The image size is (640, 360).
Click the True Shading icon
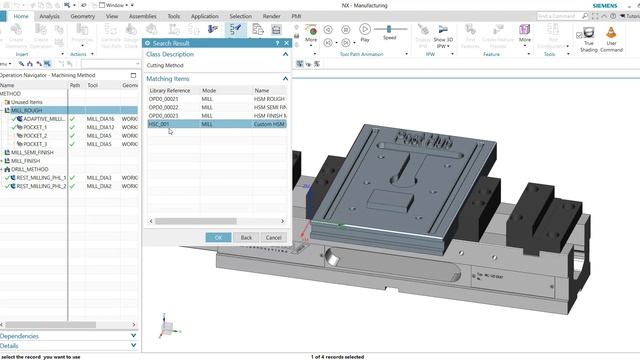click(589, 33)
